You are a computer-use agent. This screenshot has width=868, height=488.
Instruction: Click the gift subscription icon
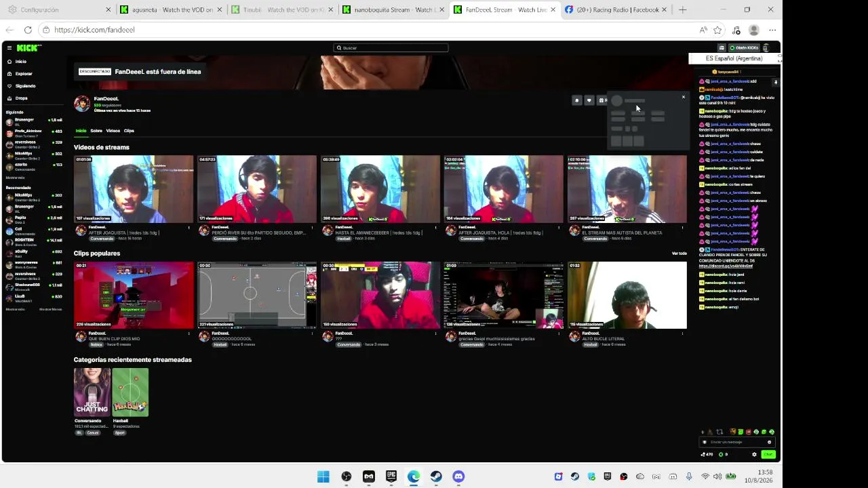pyautogui.click(x=601, y=100)
